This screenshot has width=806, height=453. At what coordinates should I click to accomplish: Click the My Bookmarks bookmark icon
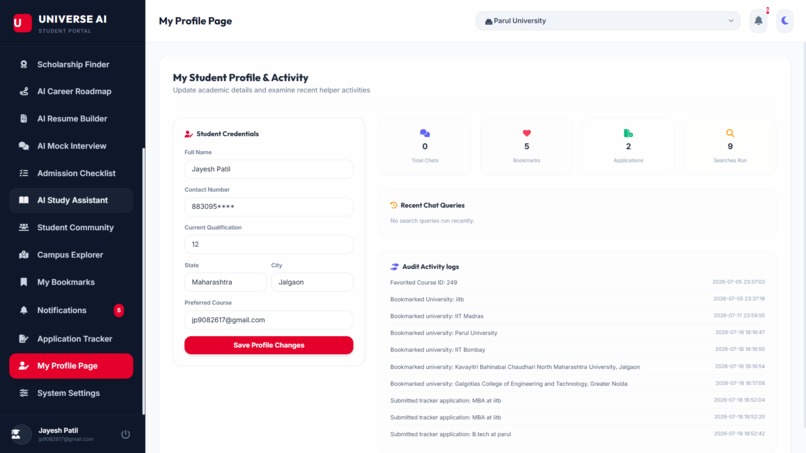(24, 282)
